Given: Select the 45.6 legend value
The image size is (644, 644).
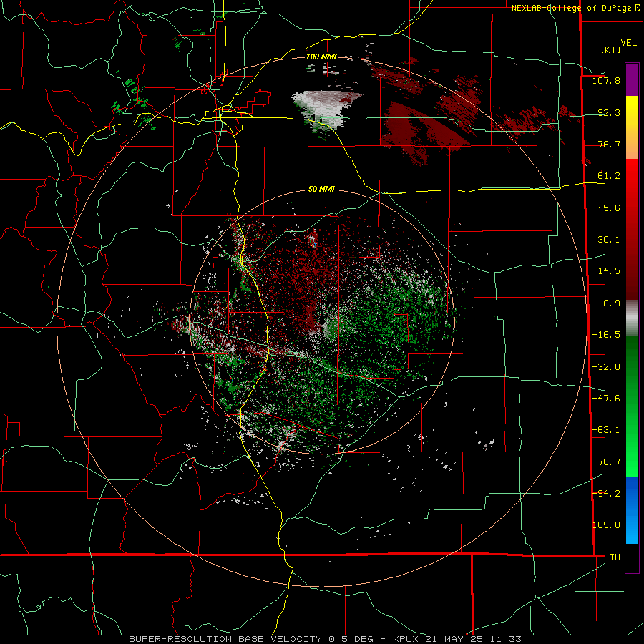Looking at the screenshot, I should pyautogui.click(x=609, y=208).
